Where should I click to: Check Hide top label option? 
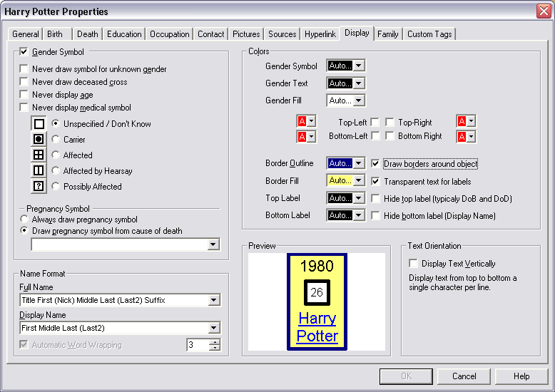375,198
